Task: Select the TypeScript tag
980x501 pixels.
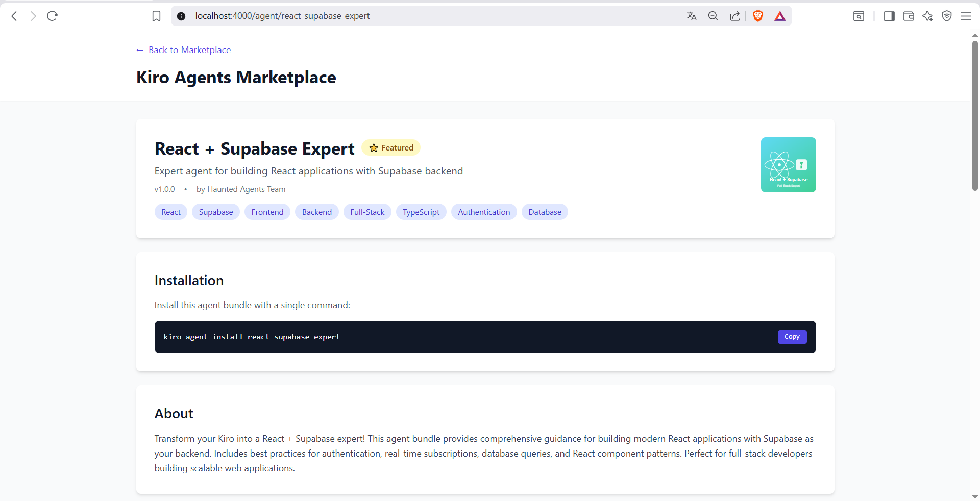Action: point(421,212)
